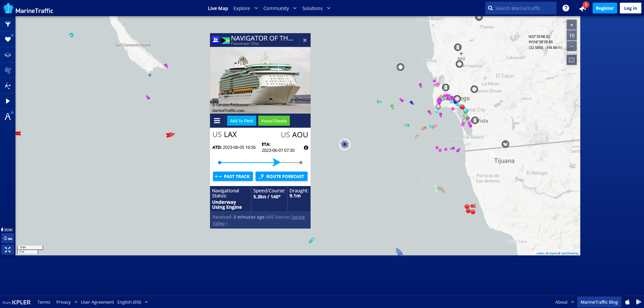Open the Terms link
The width and height of the screenshot is (644, 308).
44,302
